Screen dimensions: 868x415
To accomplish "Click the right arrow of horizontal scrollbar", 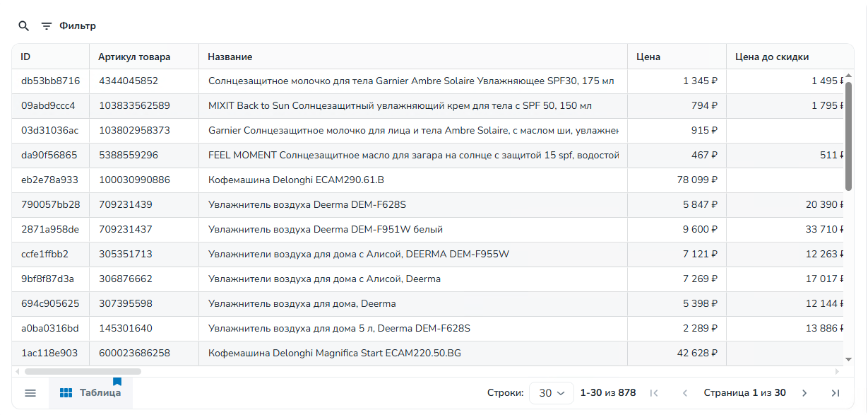I will click(x=838, y=371).
